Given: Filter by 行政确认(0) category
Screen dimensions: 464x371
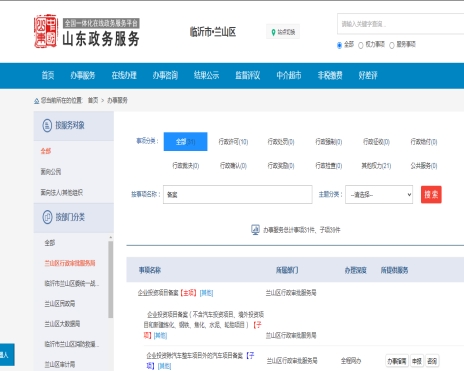Looking at the screenshot, I should pos(233,166).
